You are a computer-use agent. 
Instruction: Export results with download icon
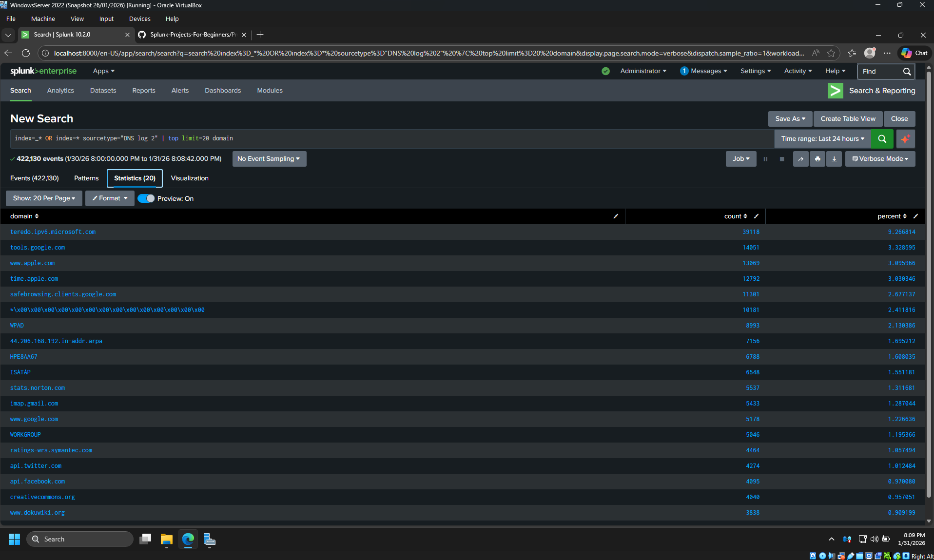(834, 159)
